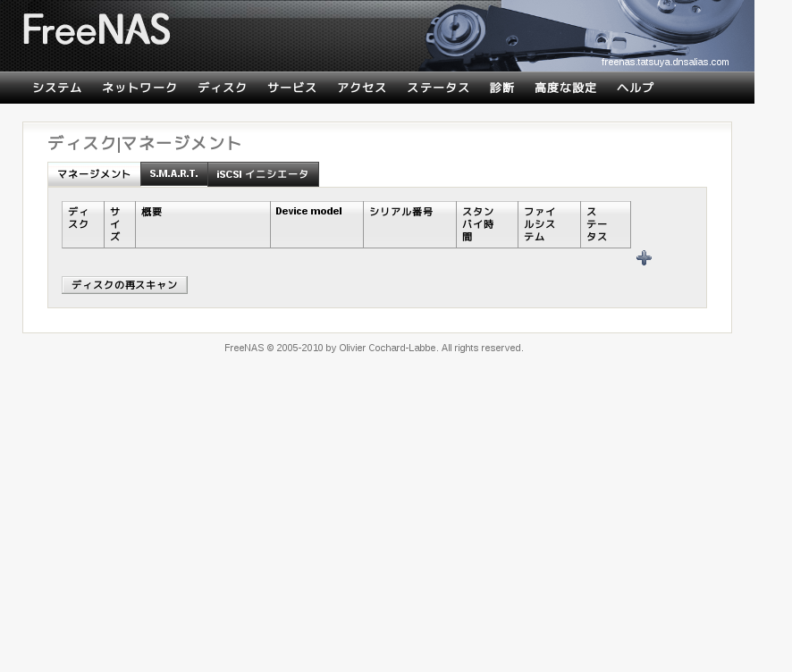
Task: Open the 高度な設定 menu
Action: [x=566, y=88]
